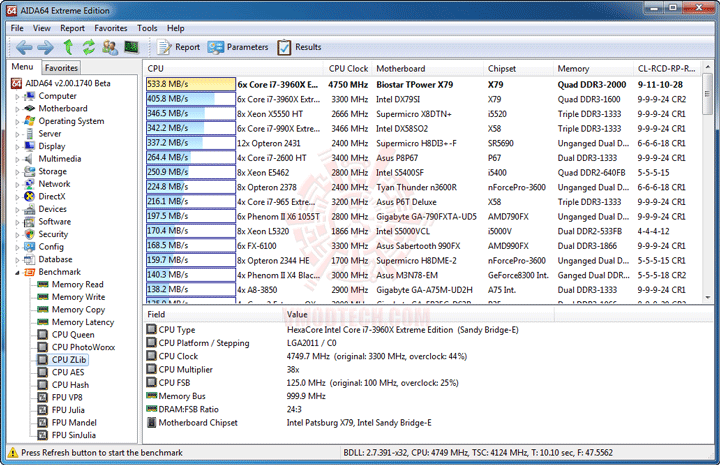720x465 pixels.
Task: Click the results list scroll down arrow
Action: (x=708, y=297)
